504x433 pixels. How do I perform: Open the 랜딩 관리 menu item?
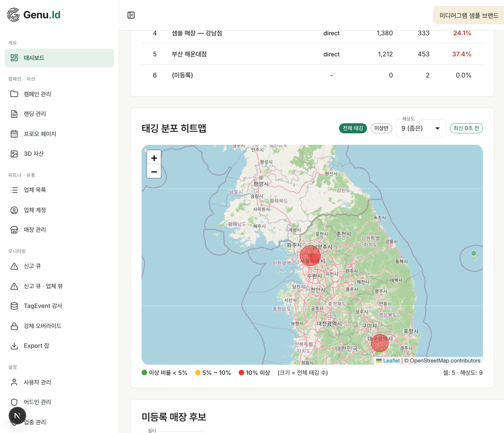point(59,114)
